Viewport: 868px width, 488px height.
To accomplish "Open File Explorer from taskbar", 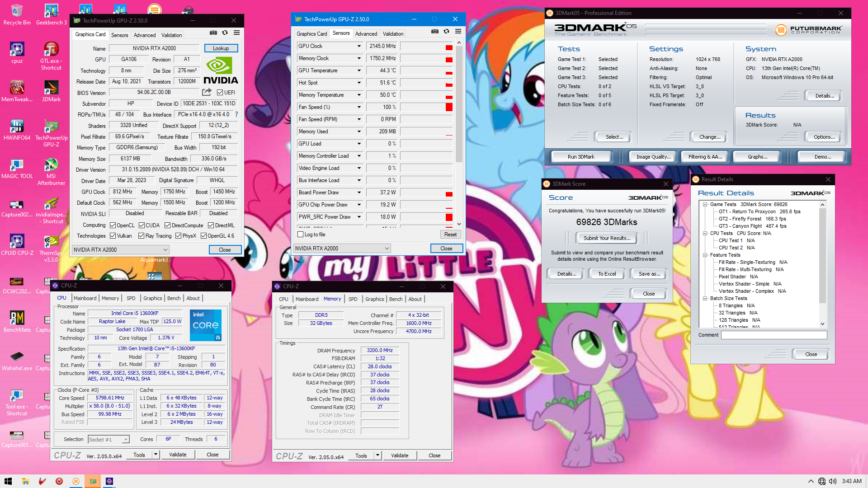I will point(25,481).
